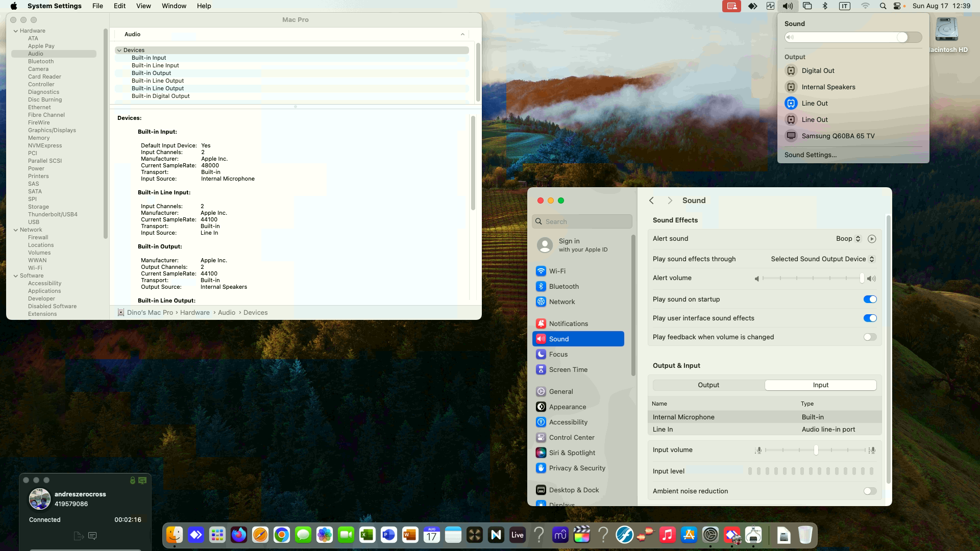980x551 pixels.
Task: Toggle Play sound on startup
Action: (870, 299)
